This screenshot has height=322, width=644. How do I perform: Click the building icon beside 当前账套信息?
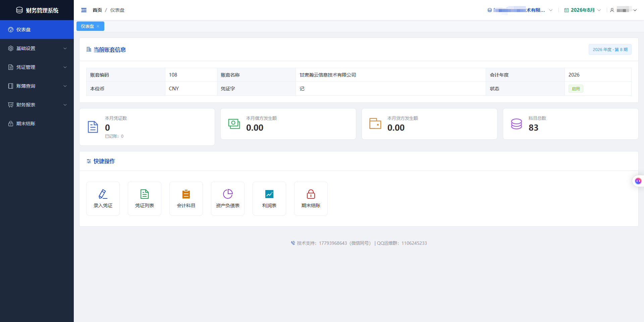tap(89, 49)
